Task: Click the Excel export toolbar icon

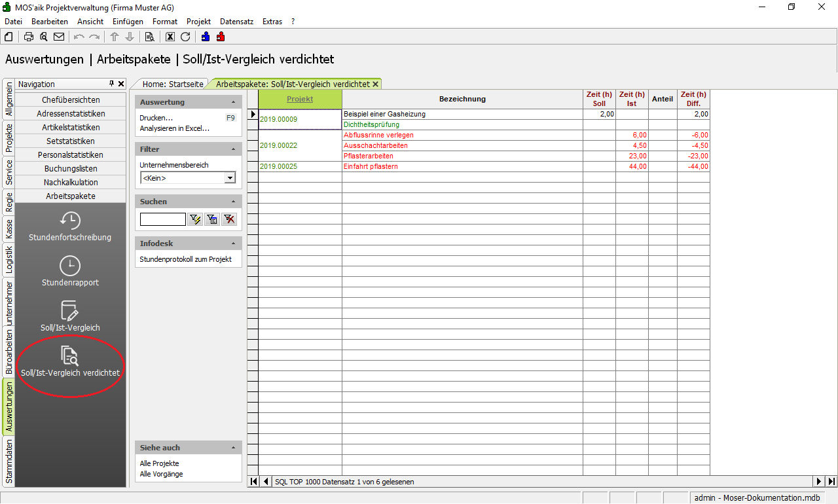Action: pos(170,37)
